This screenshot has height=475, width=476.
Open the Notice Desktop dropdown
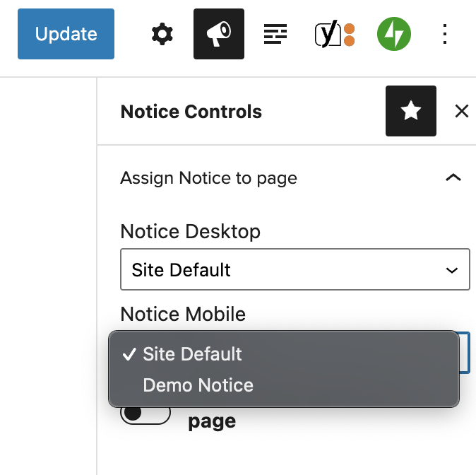[x=295, y=269]
